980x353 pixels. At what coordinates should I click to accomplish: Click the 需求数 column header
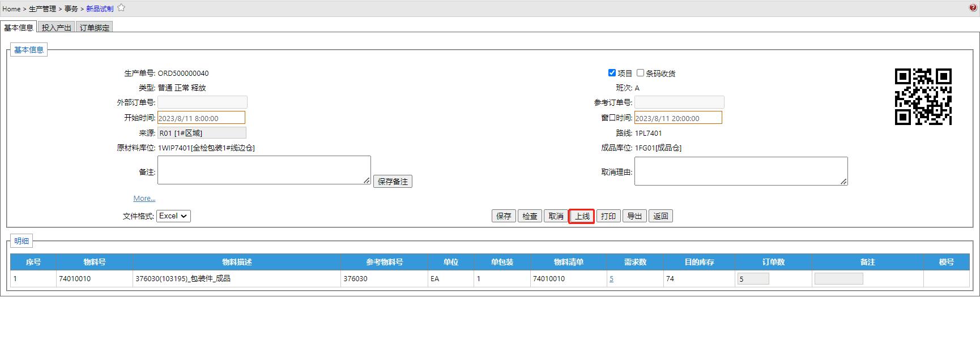click(x=636, y=262)
